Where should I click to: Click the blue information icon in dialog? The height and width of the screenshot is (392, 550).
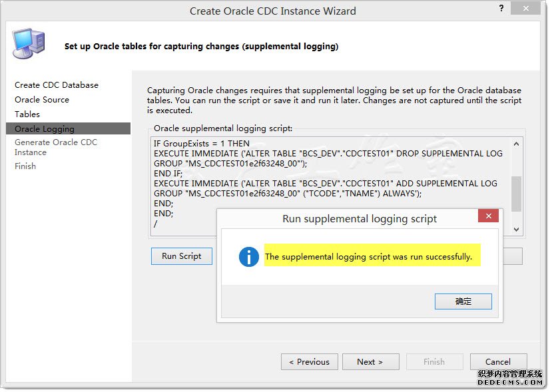(249, 257)
